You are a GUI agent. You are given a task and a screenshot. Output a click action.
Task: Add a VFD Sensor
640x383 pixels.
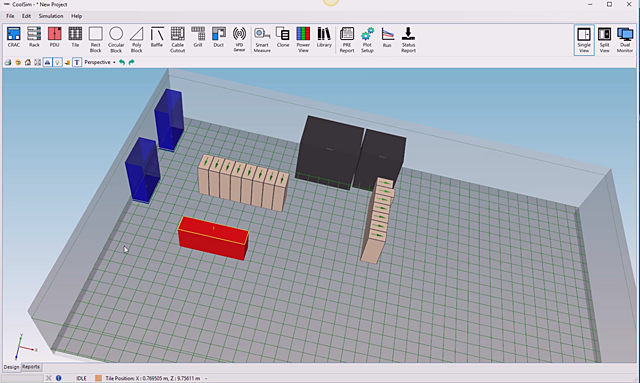pos(239,40)
